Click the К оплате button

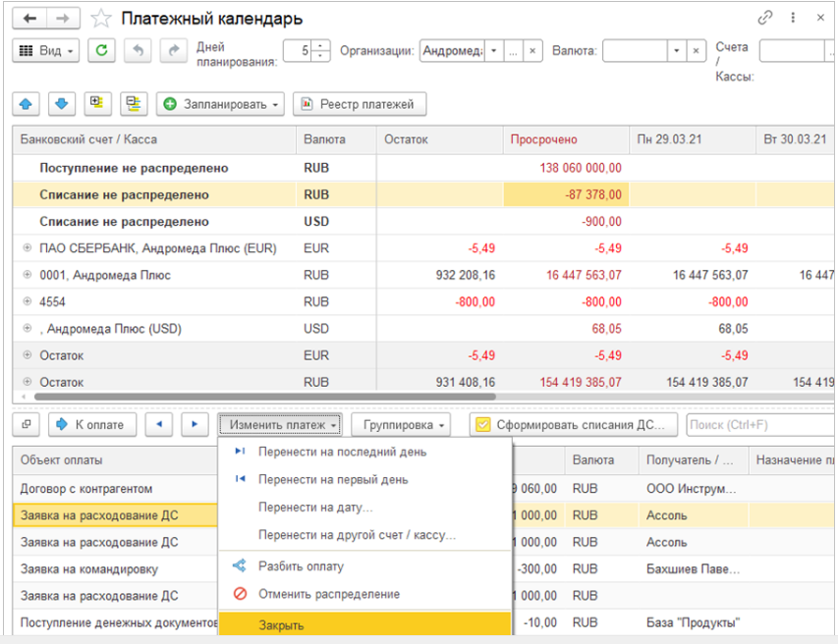91,424
